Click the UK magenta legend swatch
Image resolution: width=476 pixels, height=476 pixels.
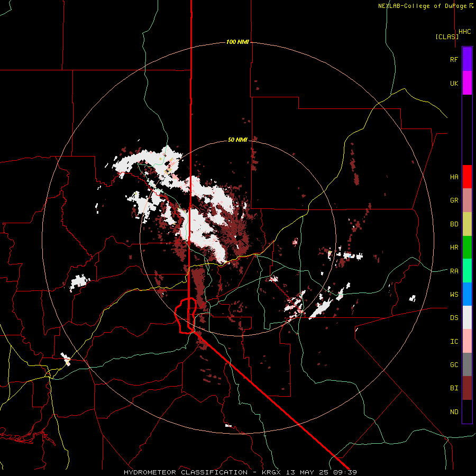(467, 83)
